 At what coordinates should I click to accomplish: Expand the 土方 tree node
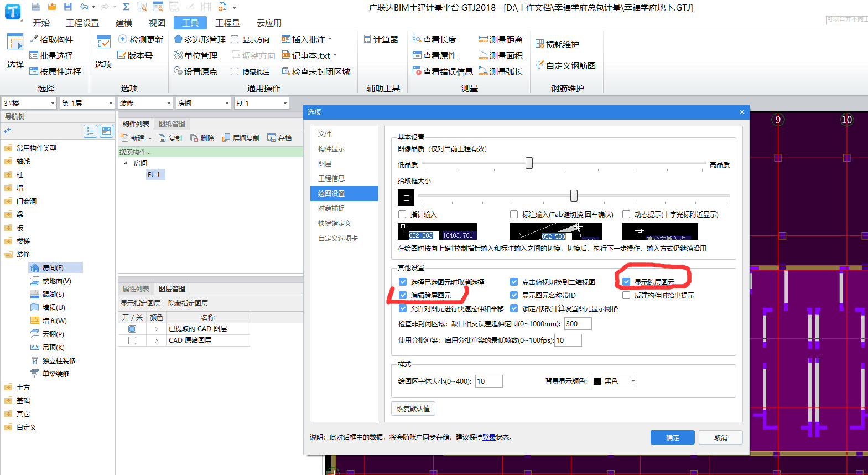tap(8, 388)
